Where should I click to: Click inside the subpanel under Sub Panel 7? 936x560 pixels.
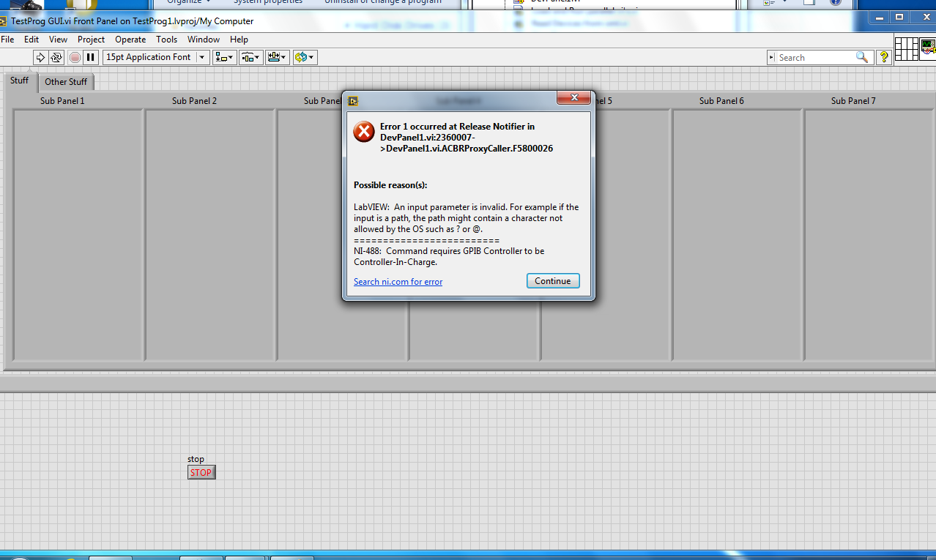[869, 235]
